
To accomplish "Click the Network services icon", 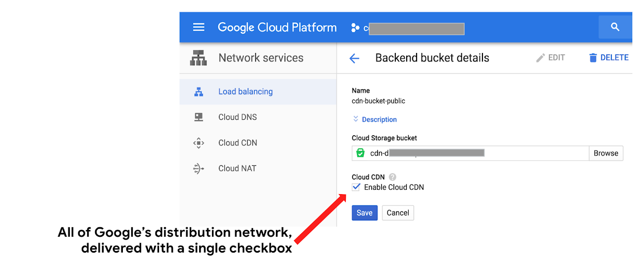I will [199, 58].
